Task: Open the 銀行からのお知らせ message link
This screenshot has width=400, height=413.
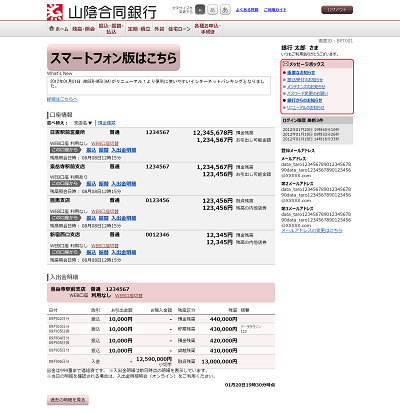Action: pyautogui.click(x=305, y=100)
